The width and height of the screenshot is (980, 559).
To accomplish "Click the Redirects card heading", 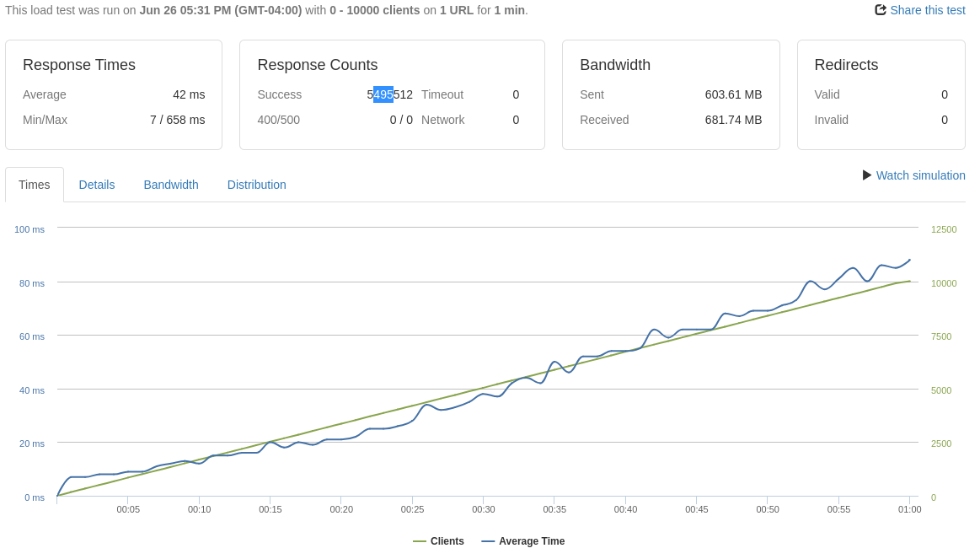I will coord(846,65).
